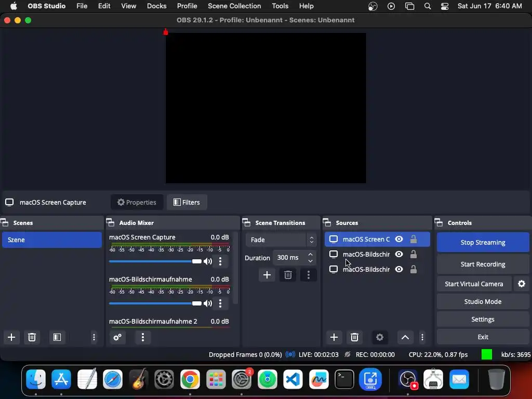Undock the Audio Mixer panel icon

[x=110, y=222]
